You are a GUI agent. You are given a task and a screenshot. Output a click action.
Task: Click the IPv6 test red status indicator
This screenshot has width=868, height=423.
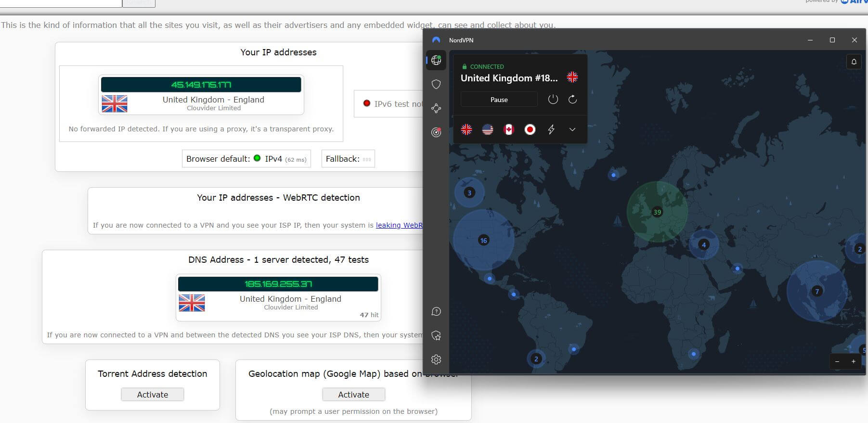[367, 103]
